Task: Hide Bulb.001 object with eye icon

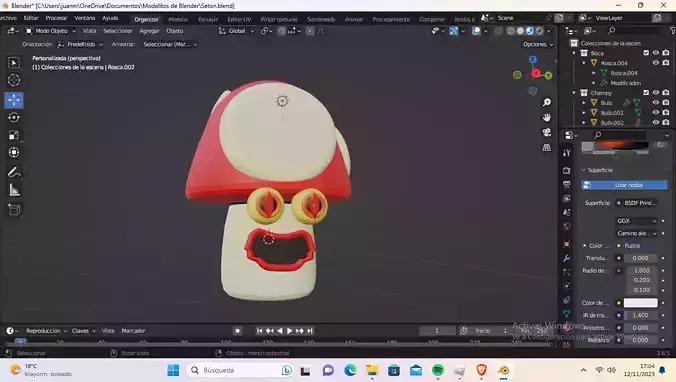Action: 656,113
